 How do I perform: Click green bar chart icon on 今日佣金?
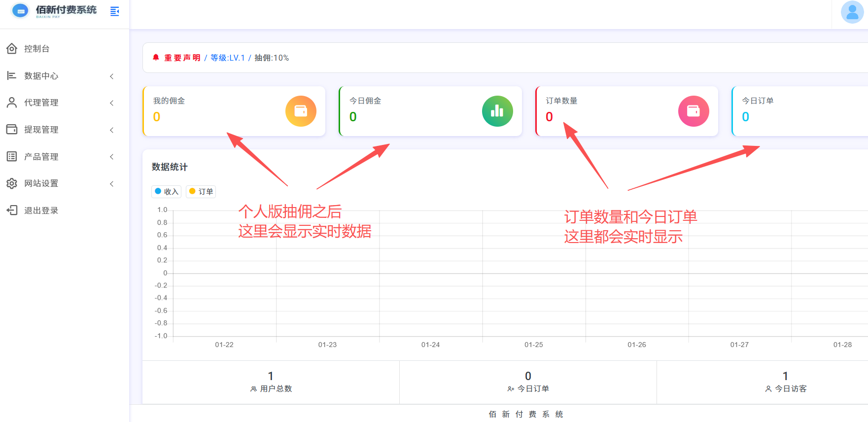[x=497, y=111]
